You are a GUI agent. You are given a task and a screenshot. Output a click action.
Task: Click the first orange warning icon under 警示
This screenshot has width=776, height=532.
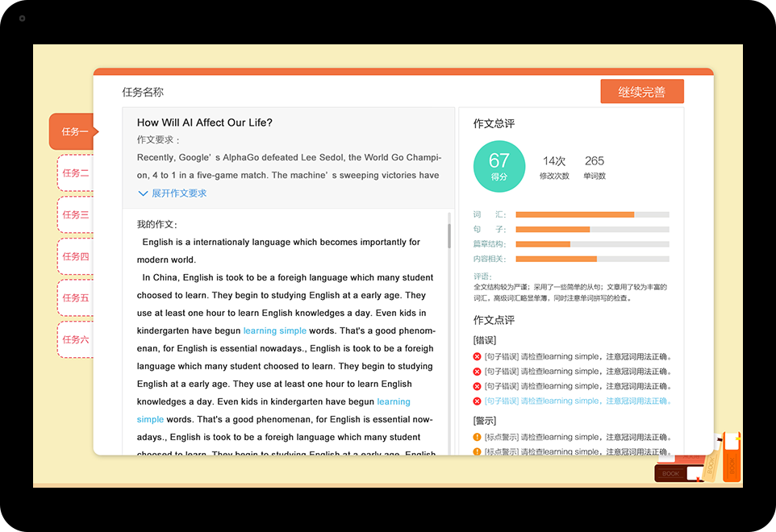477,438
